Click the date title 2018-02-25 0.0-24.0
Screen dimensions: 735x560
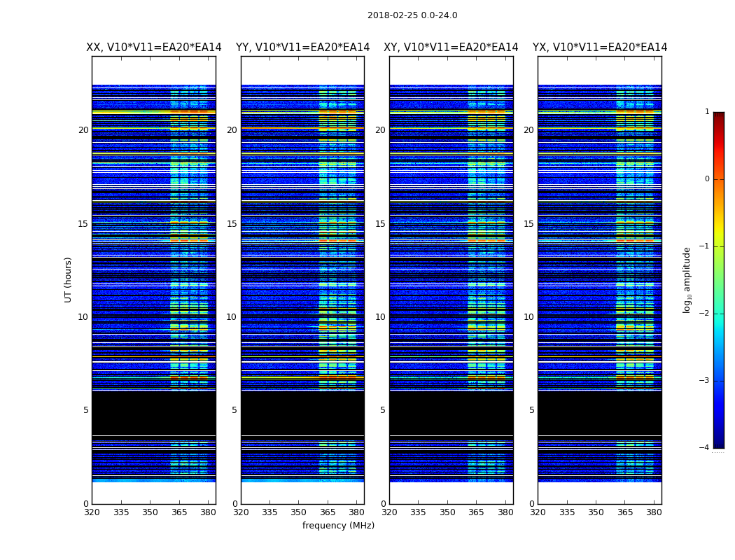[412, 15]
